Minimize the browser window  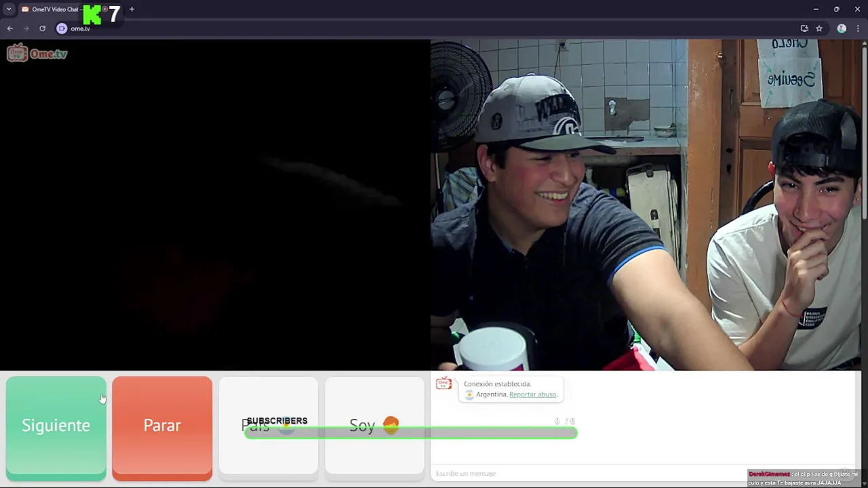[x=816, y=9]
